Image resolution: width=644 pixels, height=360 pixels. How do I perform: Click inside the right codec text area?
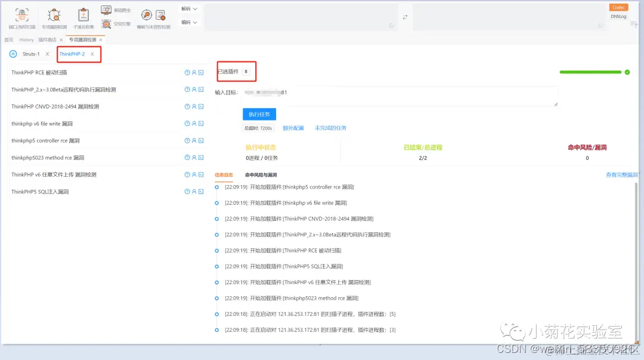tap(510, 17)
